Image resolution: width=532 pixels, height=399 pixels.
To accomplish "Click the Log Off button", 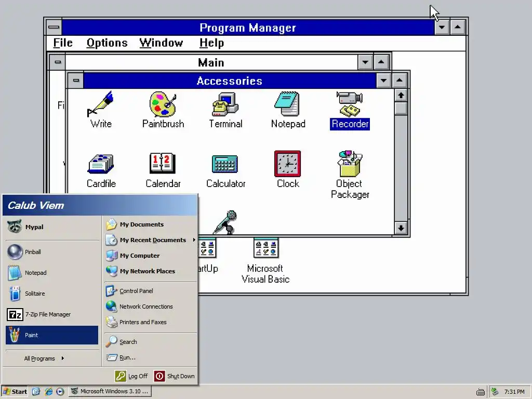I will (x=131, y=376).
